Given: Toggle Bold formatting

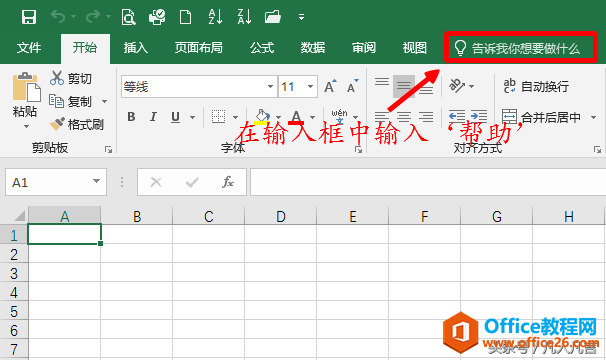Looking at the screenshot, I should tap(131, 117).
